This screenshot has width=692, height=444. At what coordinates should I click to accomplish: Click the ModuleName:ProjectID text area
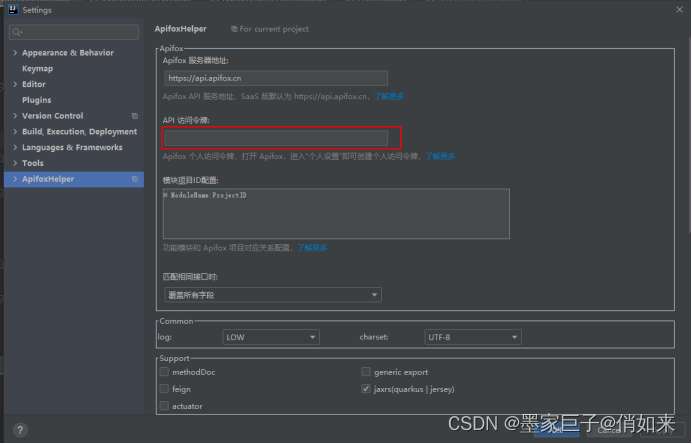click(x=336, y=214)
